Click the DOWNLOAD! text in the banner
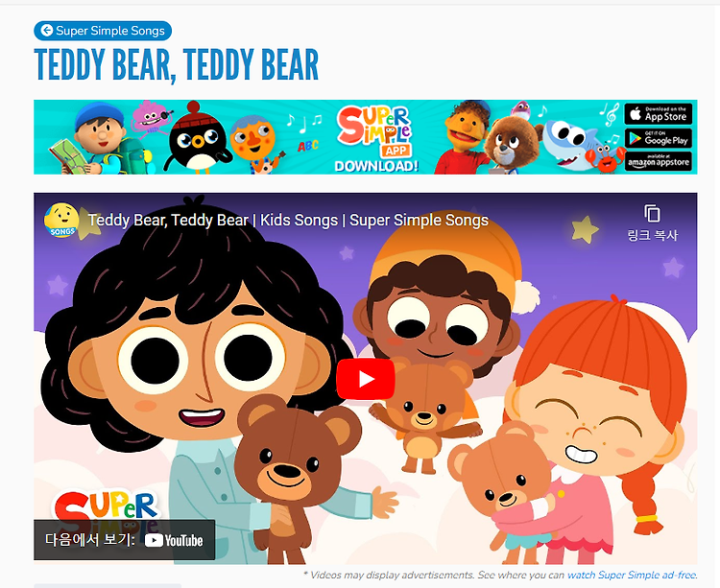 point(376,166)
